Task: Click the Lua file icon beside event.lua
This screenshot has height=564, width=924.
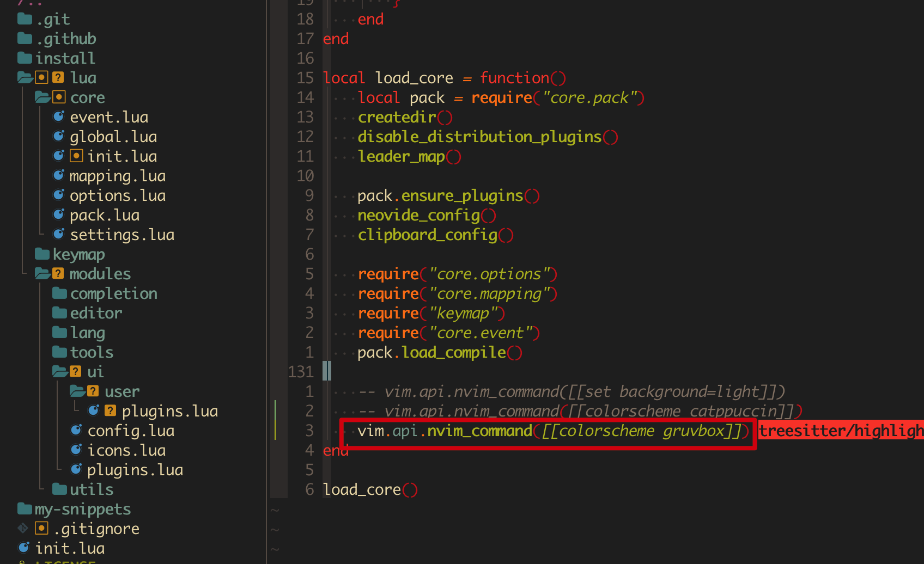Action: pyautogui.click(x=59, y=115)
